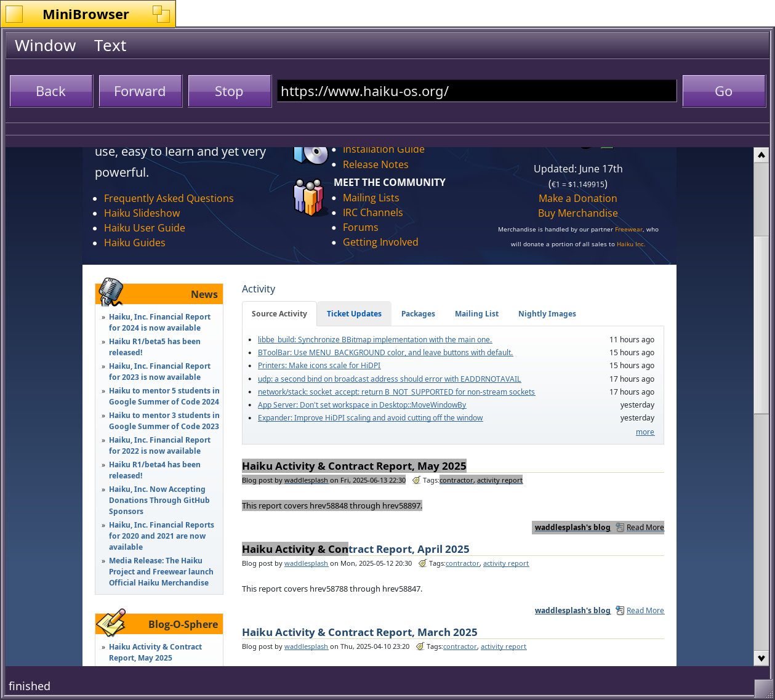The height and width of the screenshot is (700, 775).
Task: Click the more link under Source Activity
Action: [x=645, y=432]
